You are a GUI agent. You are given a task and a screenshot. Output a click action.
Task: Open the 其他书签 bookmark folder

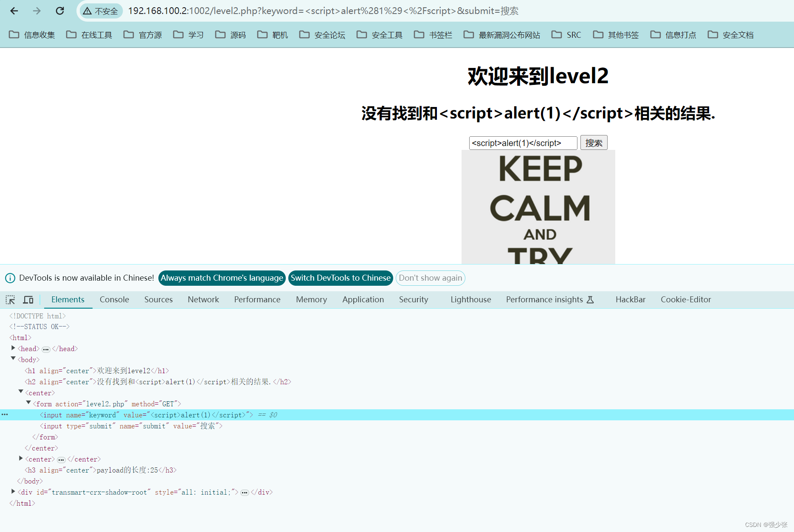616,35
